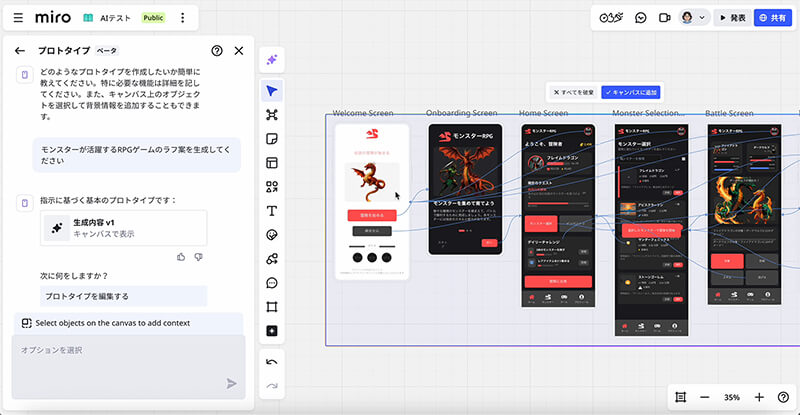Click the blue 共有 share button
This screenshot has width=800, height=415.
[774, 17]
